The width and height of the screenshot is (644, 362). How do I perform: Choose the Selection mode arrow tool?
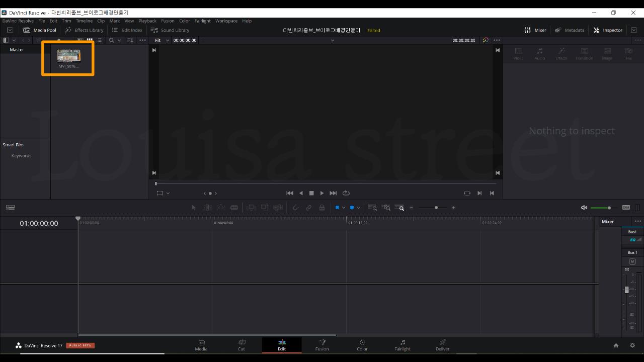194,208
